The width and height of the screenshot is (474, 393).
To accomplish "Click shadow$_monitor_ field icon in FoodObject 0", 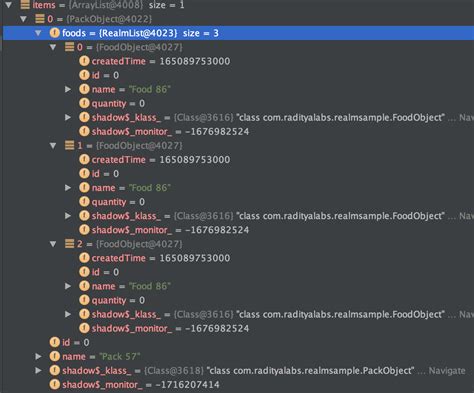I will [x=84, y=131].
